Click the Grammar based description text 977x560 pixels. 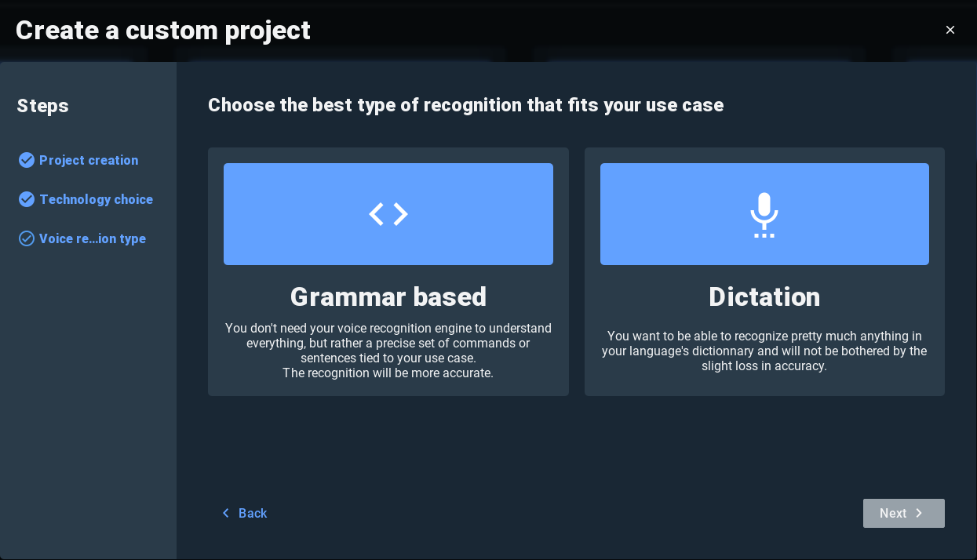388,351
